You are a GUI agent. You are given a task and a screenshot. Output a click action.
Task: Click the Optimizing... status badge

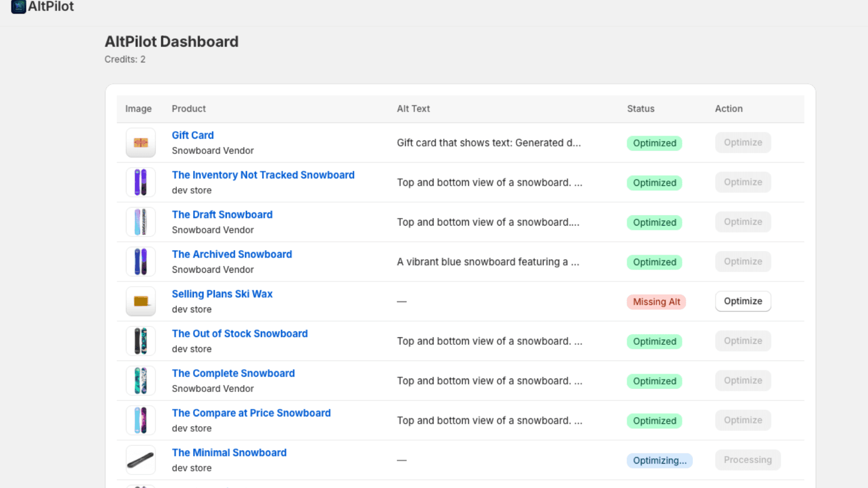click(x=659, y=460)
